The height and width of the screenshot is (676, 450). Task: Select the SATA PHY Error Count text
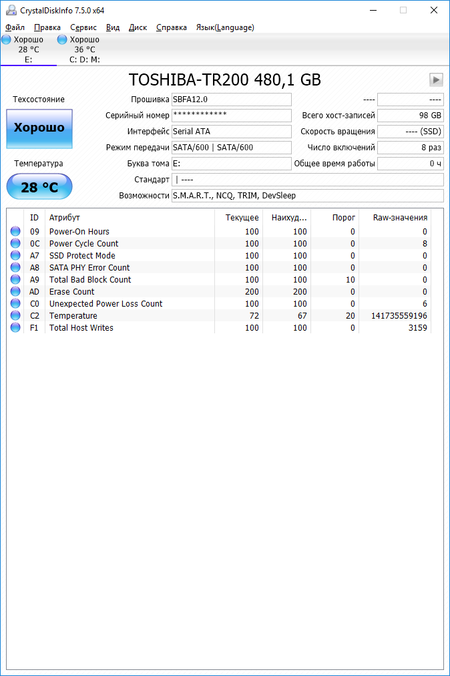(89, 268)
